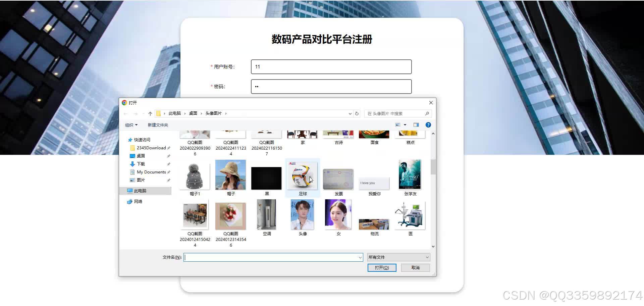Click the 密码 input field on registration page

click(x=331, y=87)
